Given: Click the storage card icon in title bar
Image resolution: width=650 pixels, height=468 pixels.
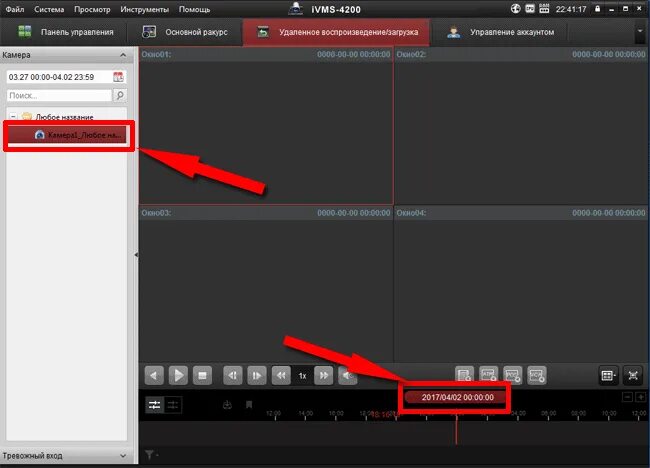Looking at the screenshot, I should [530, 9].
